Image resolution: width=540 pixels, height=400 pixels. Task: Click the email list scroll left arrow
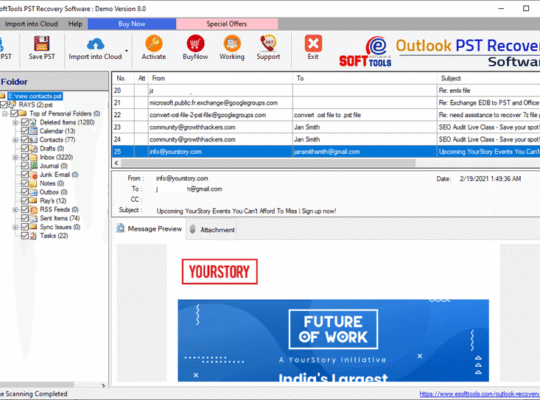pos(116,163)
